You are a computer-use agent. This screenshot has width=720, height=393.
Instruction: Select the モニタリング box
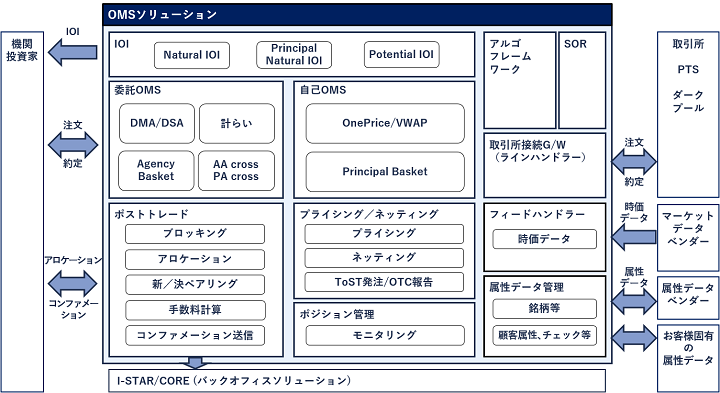tap(385, 335)
